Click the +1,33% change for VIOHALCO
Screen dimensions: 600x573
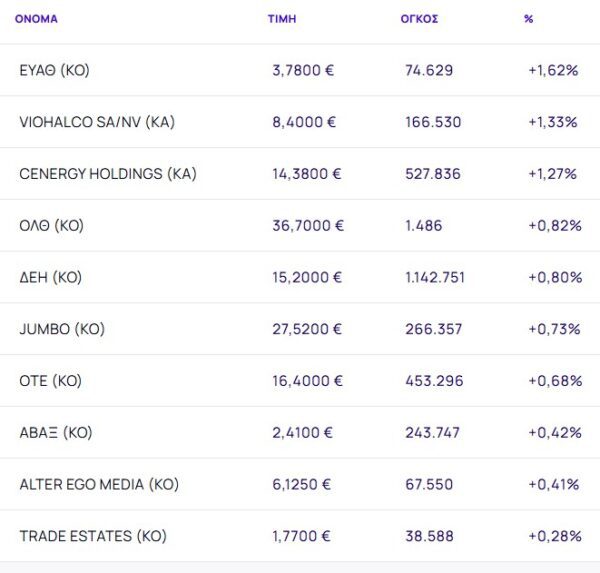(x=553, y=122)
